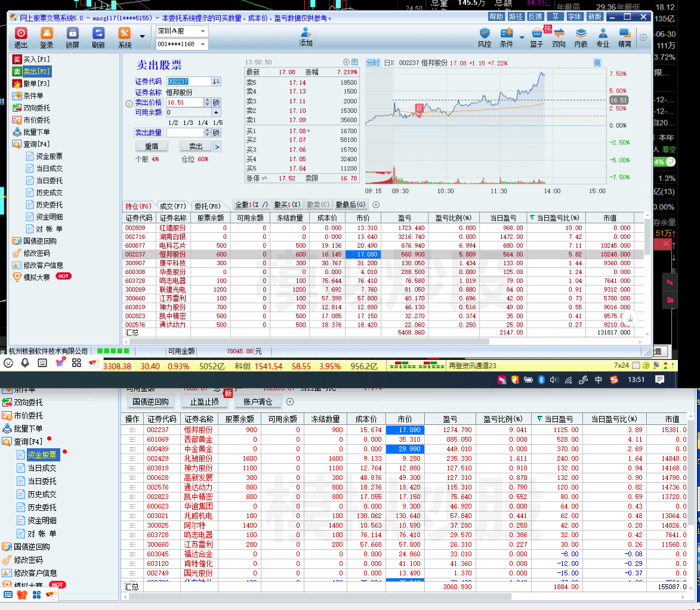Toggle the lock next to 卖出数量
Image resolution: width=700 pixels, height=610 pixels.
(x=217, y=133)
